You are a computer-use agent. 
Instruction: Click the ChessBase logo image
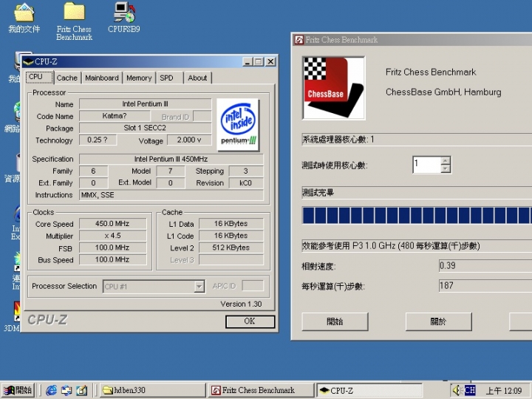tap(333, 88)
